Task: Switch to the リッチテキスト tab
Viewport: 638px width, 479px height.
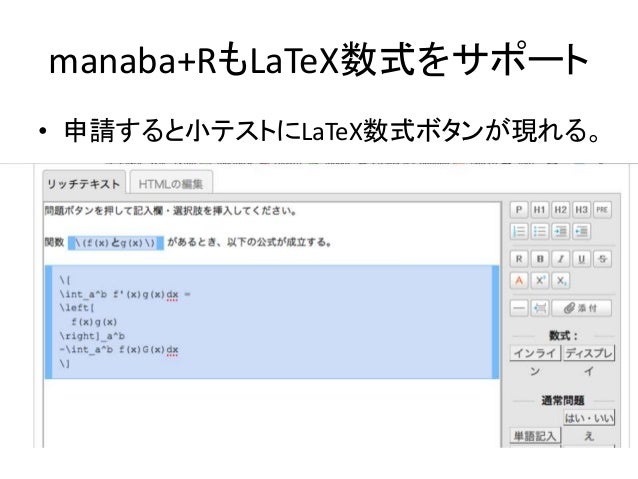Action: 83,184
